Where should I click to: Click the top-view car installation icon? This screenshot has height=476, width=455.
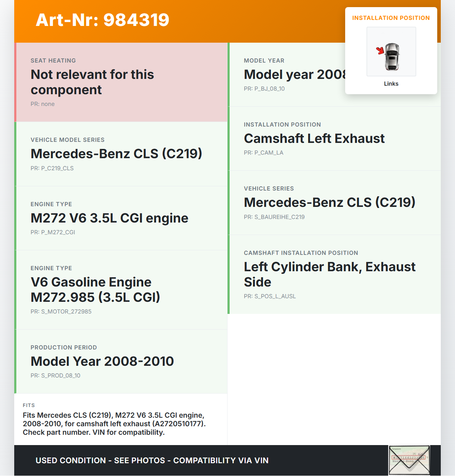pos(392,57)
